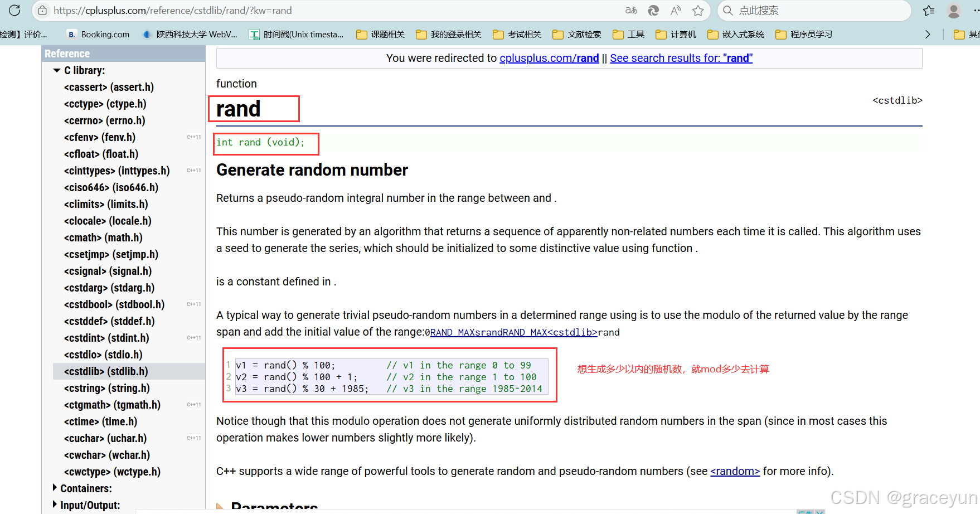Open 课题相关 bookmarks folder
Image resolution: width=980 pixels, height=514 pixels.
click(380, 35)
